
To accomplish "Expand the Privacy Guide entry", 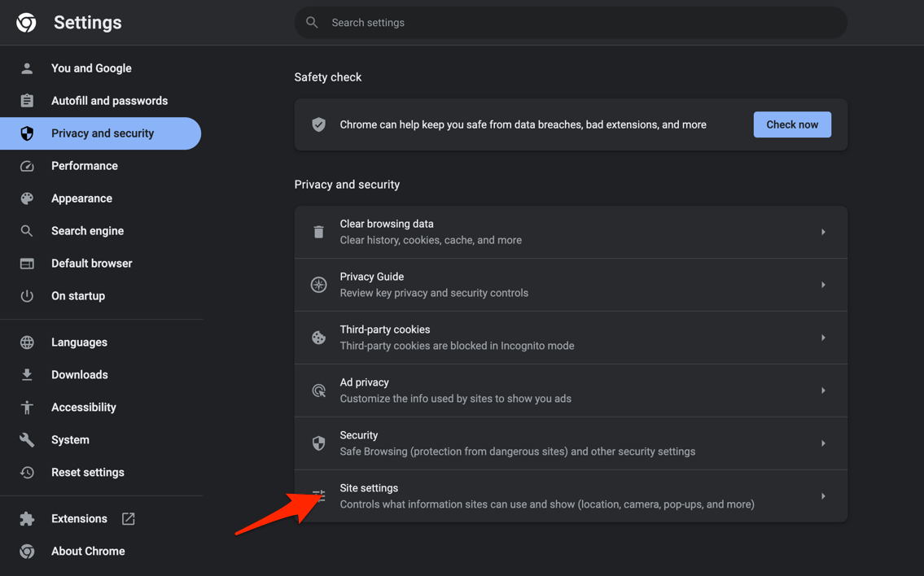I will 823,284.
